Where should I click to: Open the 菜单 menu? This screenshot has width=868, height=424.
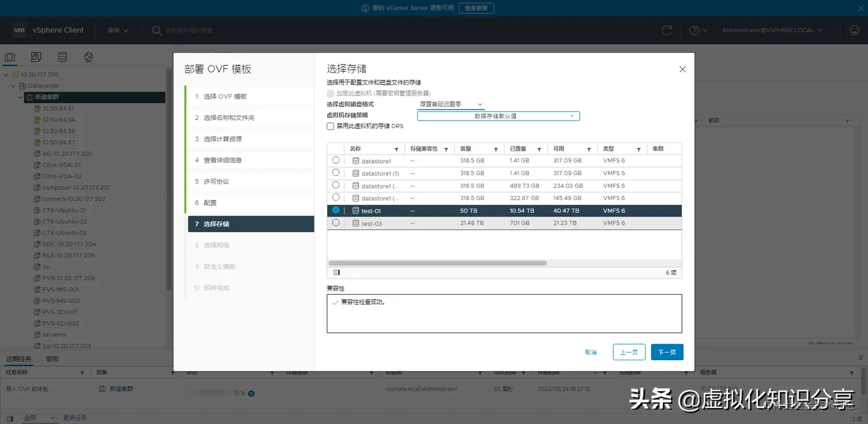(x=117, y=30)
